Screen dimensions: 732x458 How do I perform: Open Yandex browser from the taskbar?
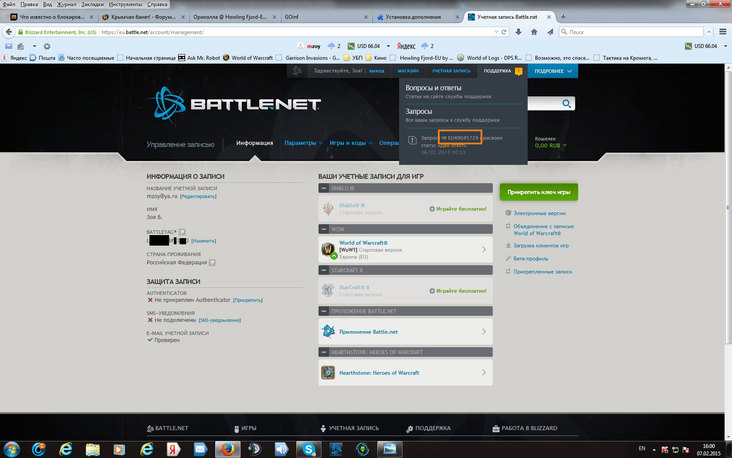coord(173,449)
